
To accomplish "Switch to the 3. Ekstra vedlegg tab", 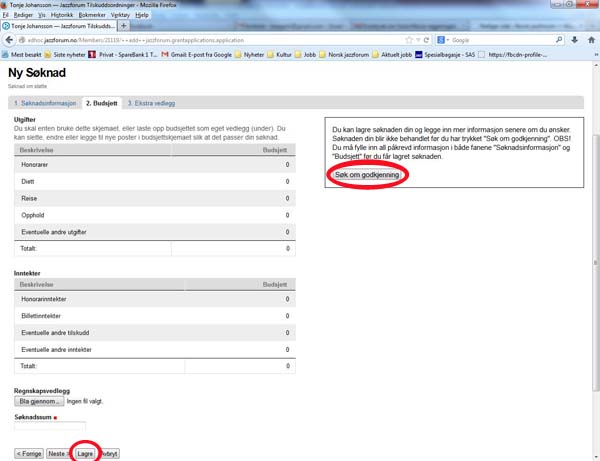I will [x=153, y=103].
